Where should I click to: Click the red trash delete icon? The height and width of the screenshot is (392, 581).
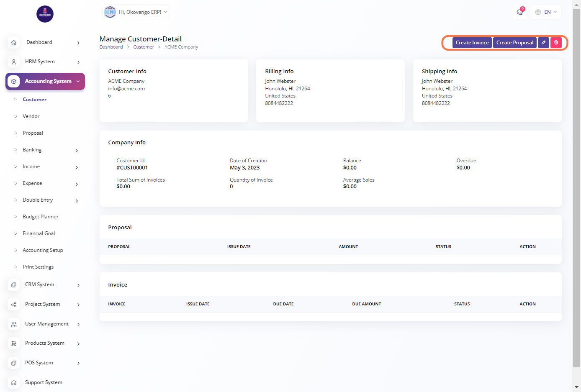coord(556,43)
